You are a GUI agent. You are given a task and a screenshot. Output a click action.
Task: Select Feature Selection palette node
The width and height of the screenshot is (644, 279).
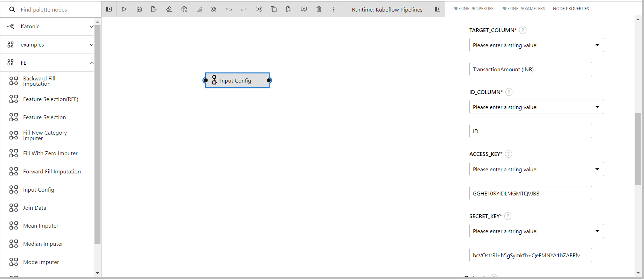pos(47,117)
